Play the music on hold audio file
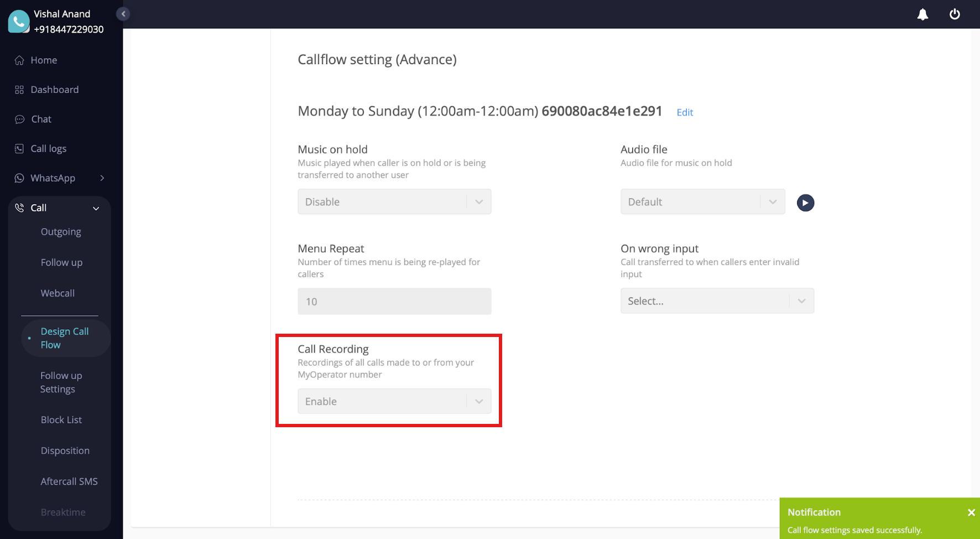Image resolution: width=980 pixels, height=539 pixels. pos(805,203)
